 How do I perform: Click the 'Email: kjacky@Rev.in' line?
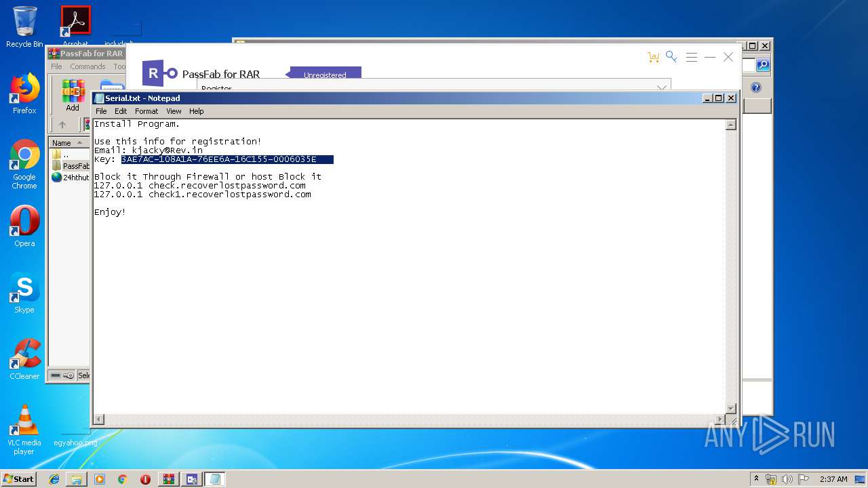pyautogui.click(x=149, y=150)
